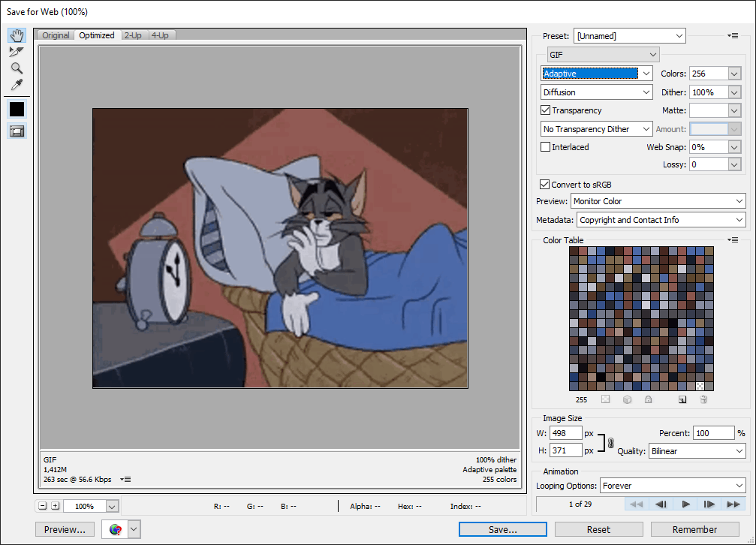Go to next animation frame
This screenshot has height=545, width=756.
pos(709,504)
